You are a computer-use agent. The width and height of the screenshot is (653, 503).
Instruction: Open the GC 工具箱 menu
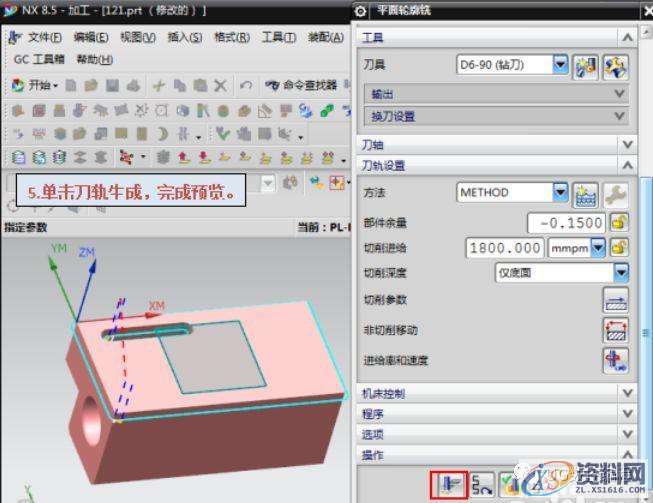point(39,60)
